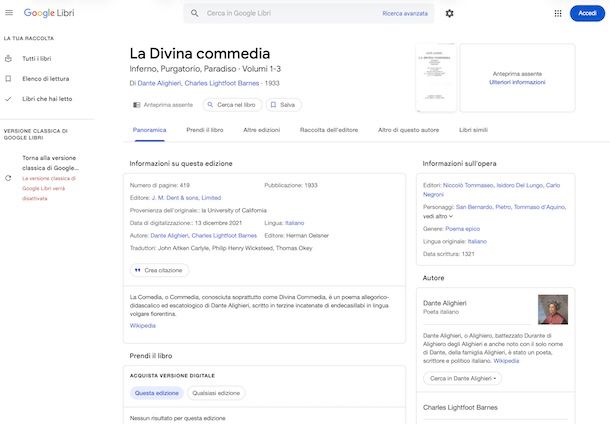Click Dante Alighieri author card name
The width and height of the screenshot is (610, 424).
(445, 303)
